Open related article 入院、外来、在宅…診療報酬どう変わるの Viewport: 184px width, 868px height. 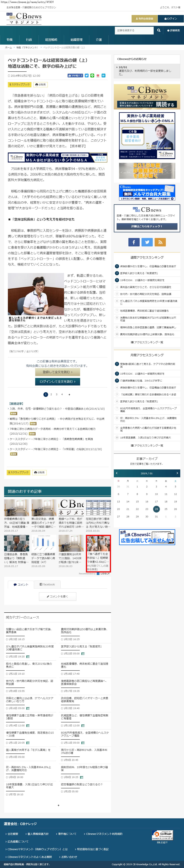pos(57,409)
